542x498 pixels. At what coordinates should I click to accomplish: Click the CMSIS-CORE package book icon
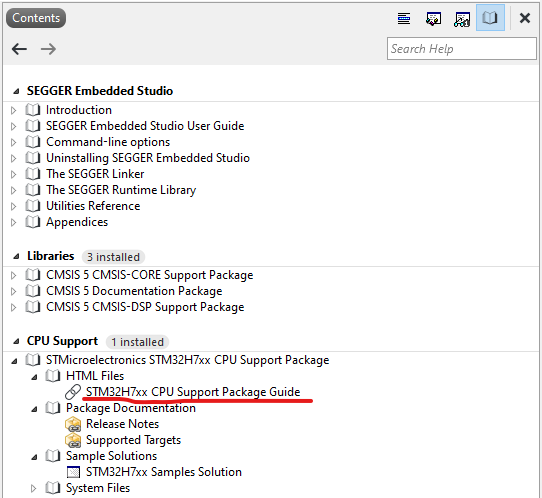pyautogui.click(x=33, y=275)
